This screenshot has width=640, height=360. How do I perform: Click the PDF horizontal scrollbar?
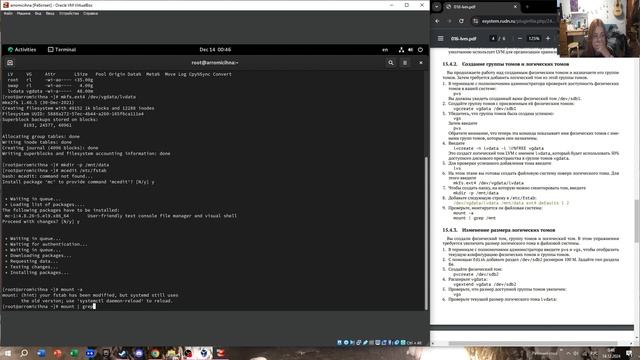(x=533, y=344)
